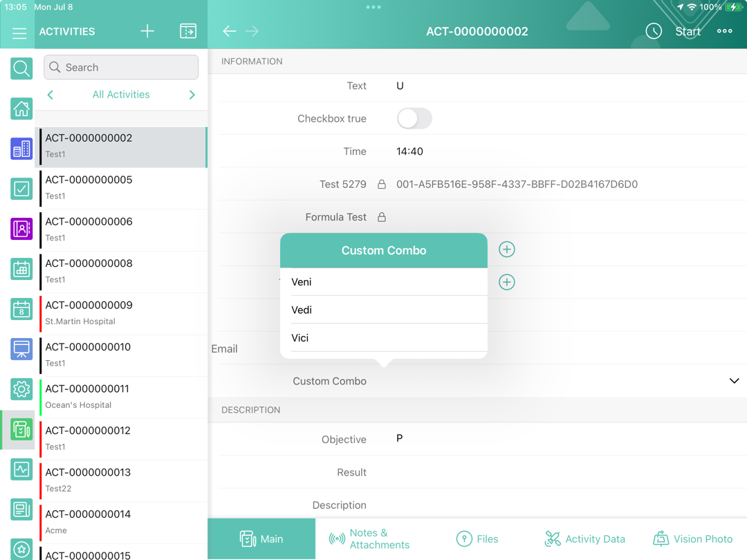
Task: Open the Activity Data tab
Action: pos(584,539)
